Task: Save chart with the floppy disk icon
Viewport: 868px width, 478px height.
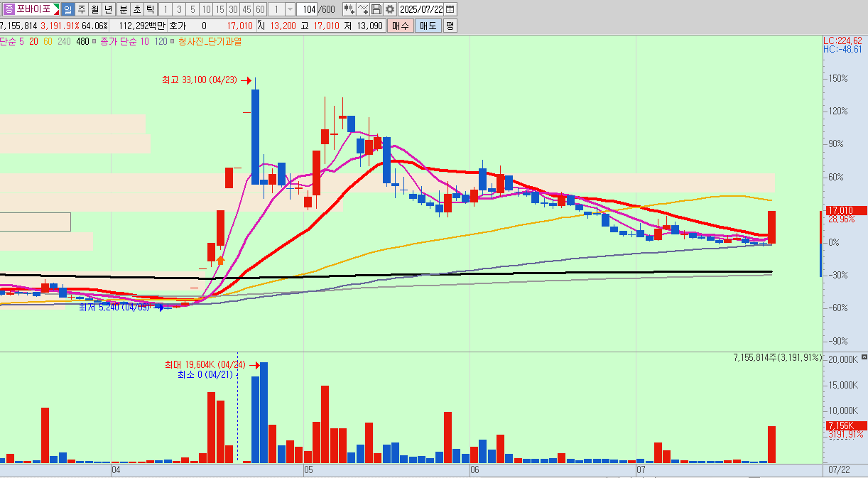Action: tap(376, 9)
